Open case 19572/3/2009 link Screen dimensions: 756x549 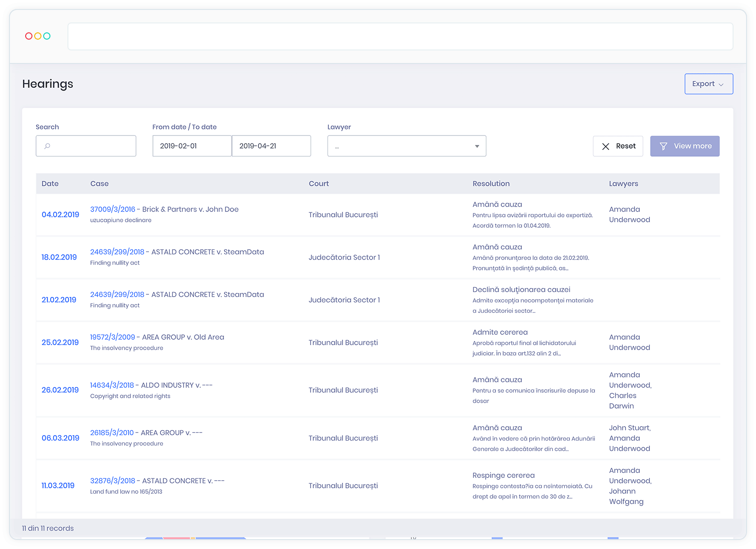click(112, 337)
